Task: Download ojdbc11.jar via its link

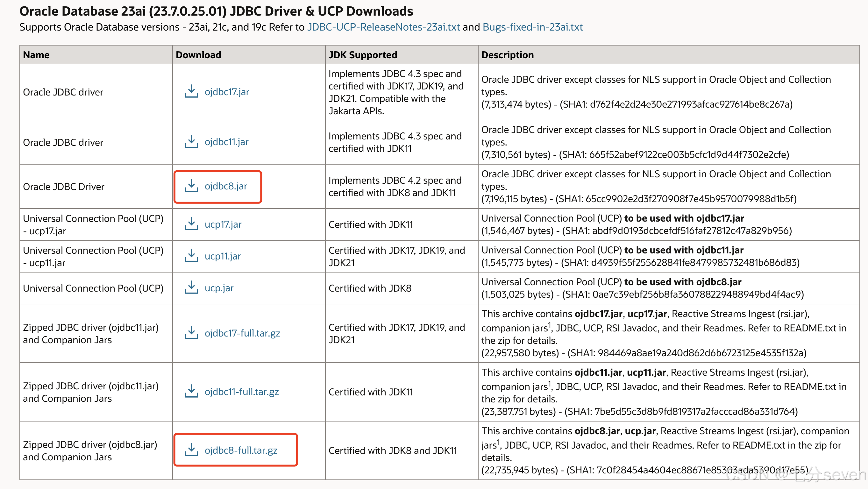Action: [226, 142]
